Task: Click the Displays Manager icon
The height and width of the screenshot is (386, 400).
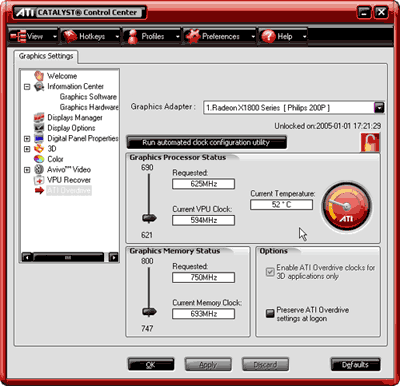Action: pos(39,117)
